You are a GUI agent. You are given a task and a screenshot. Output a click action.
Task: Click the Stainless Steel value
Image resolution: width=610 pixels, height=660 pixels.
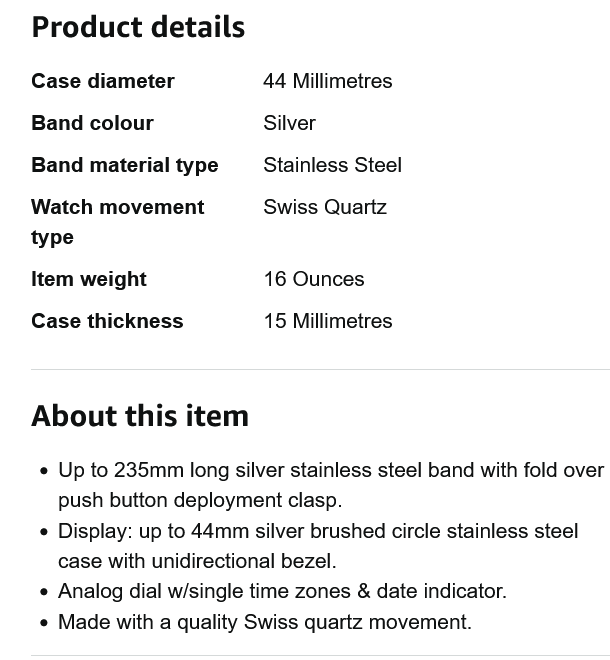(332, 165)
